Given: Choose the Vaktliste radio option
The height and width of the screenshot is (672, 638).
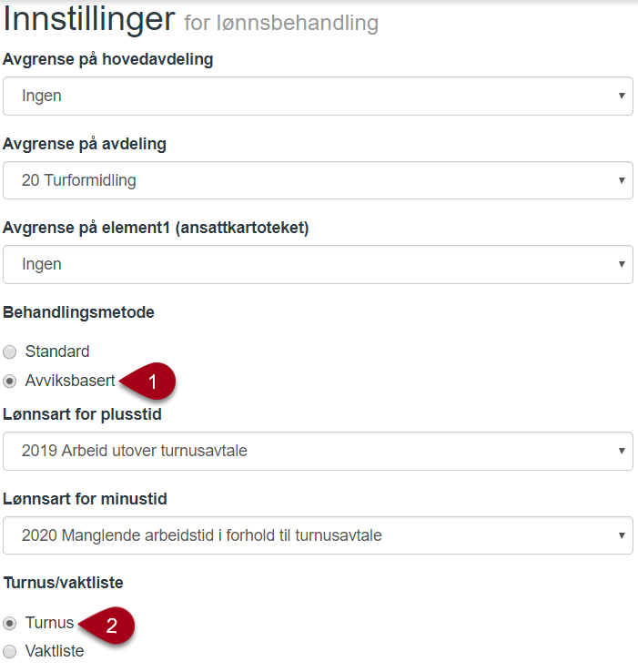Looking at the screenshot, I should pyautogui.click(x=9, y=651).
